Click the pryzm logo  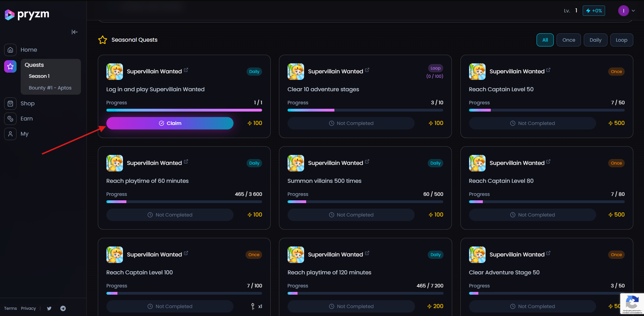point(27,14)
